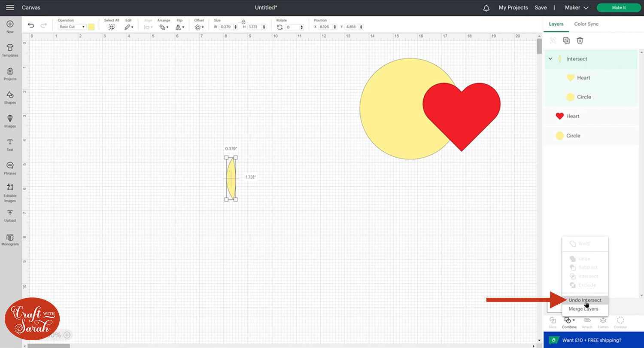644x348 pixels.
Task: Delete selected layer with trash icon
Action: click(580, 40)
